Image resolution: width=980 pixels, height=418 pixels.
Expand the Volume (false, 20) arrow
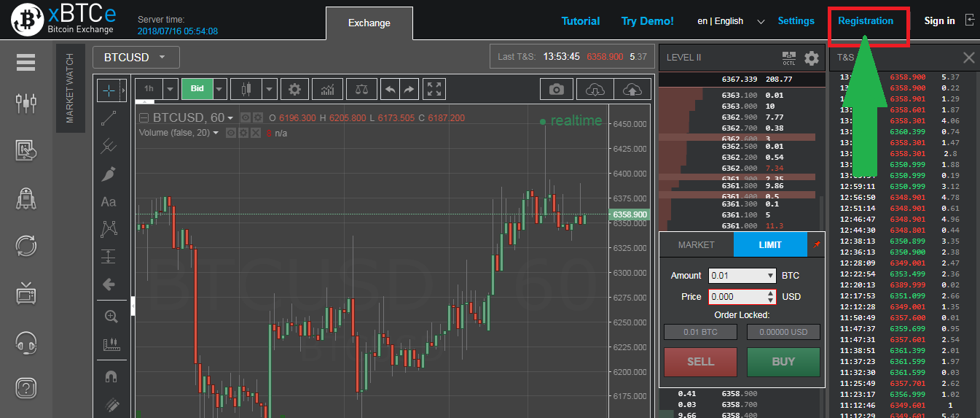(216, 133)
